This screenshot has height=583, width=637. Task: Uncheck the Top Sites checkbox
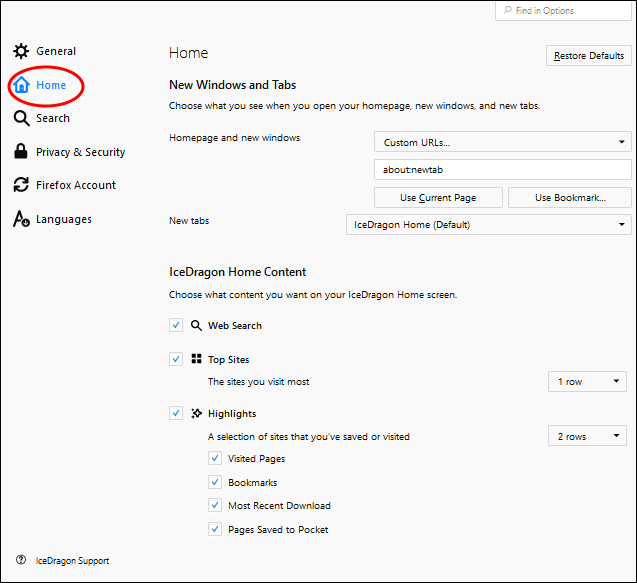[176, 359]
